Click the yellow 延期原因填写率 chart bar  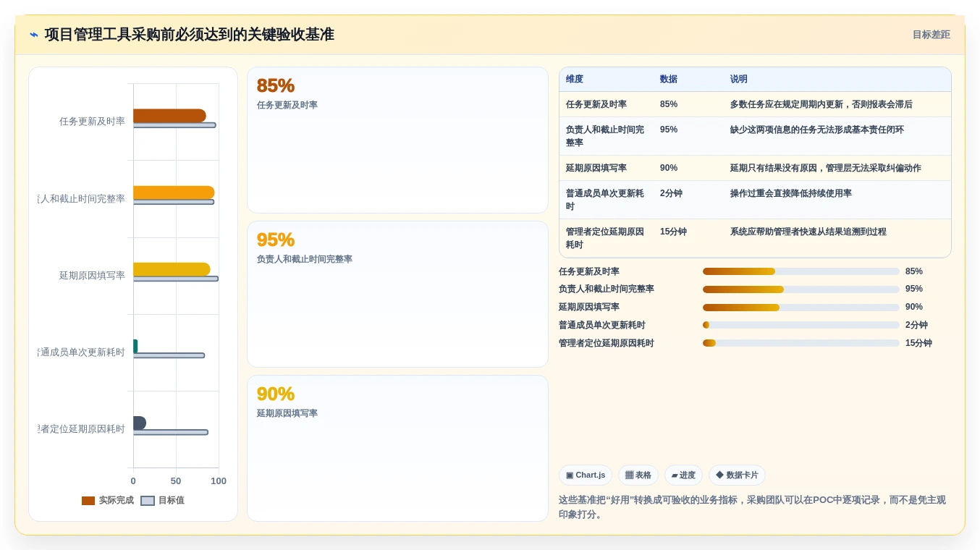(172, 269)
